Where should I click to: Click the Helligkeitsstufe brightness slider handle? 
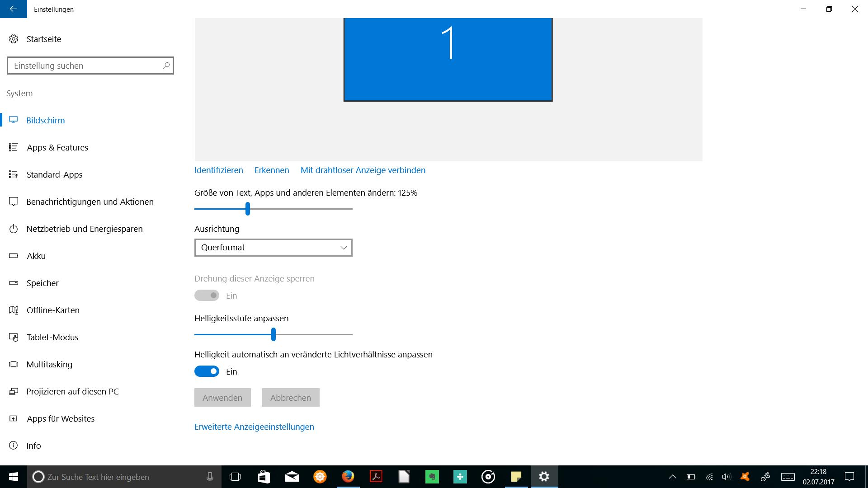click(x=274, y=334)
